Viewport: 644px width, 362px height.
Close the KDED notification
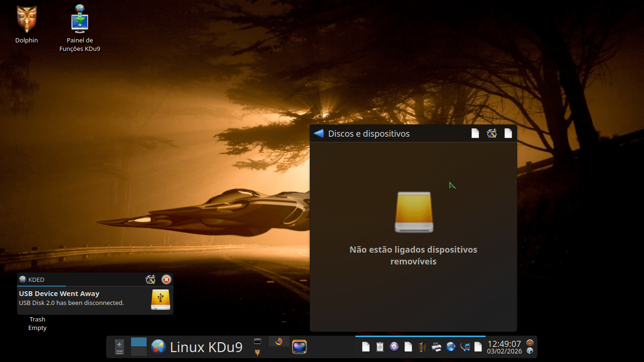point(166,280)
